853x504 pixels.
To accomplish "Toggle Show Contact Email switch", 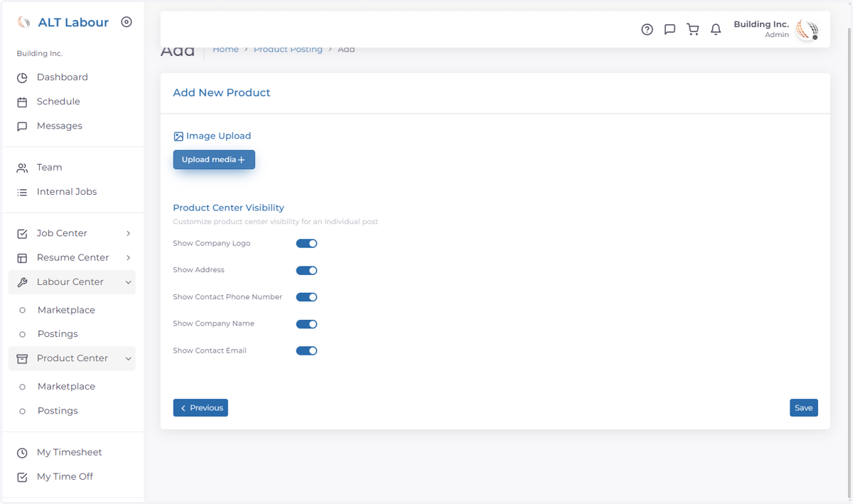I will (306, 350).
